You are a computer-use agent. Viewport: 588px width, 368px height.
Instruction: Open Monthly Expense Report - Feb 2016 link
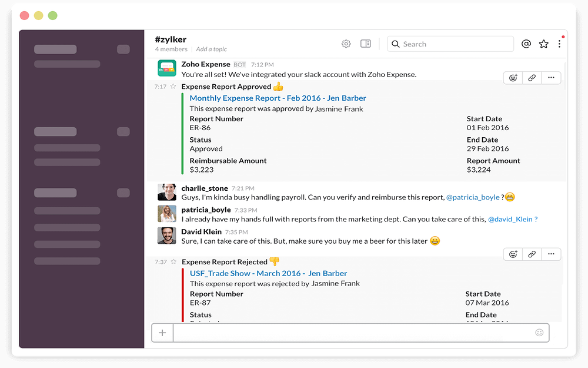point(278,98)
